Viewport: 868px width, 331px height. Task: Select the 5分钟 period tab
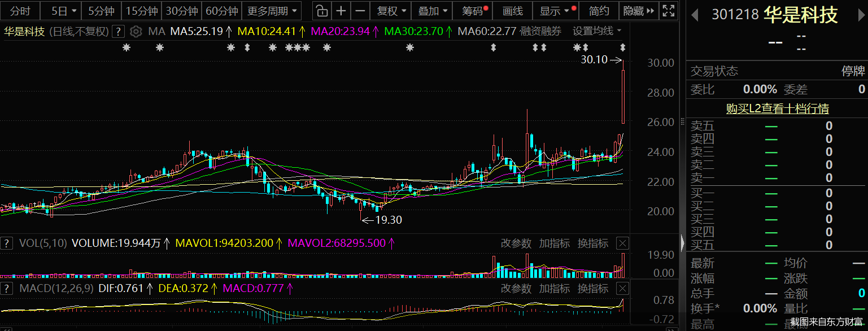102,11
